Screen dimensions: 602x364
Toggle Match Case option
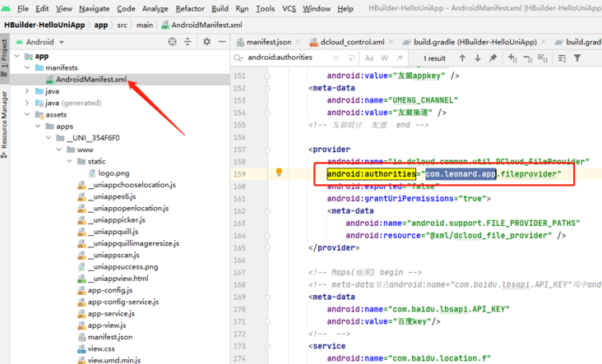(369, 58)
